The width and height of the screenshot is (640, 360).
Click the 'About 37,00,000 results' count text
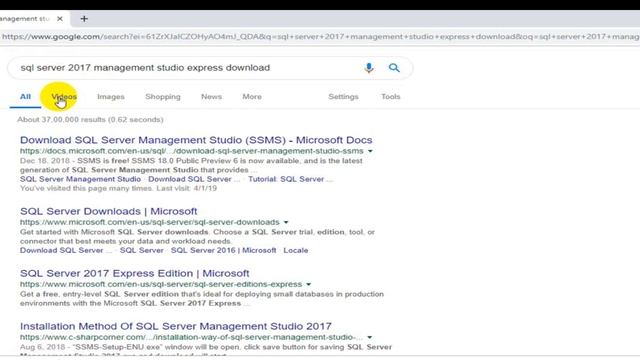point(90,120)
